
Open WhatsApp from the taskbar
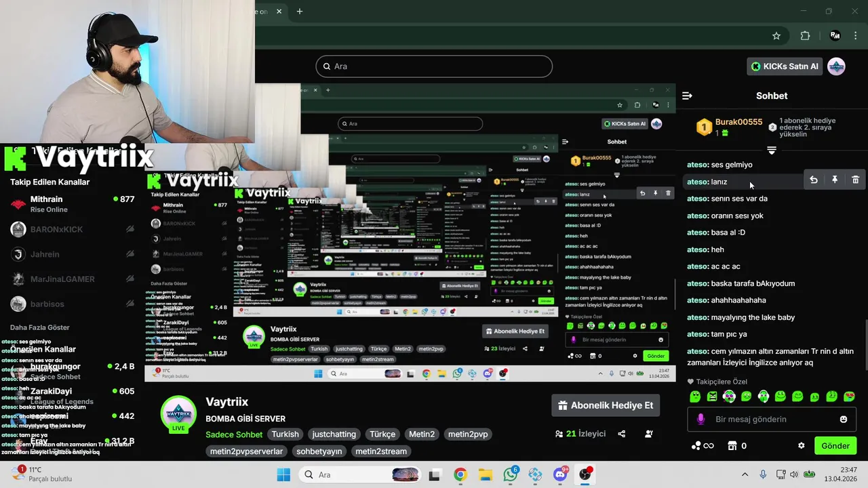[x=511, y=474]
